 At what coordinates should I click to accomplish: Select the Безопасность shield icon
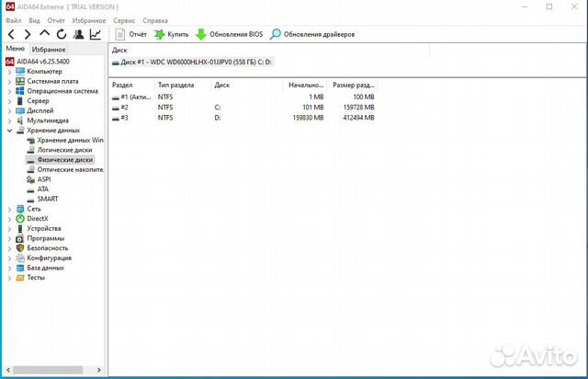(x=20, y=247)
